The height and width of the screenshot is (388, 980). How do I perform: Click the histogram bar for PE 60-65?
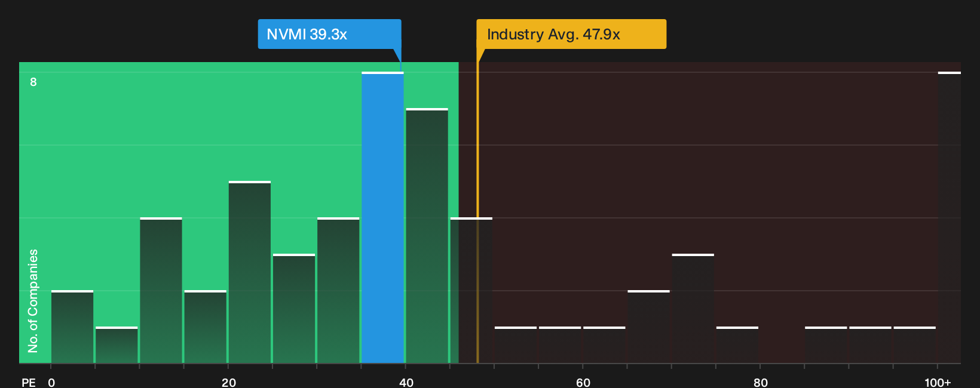604,345
